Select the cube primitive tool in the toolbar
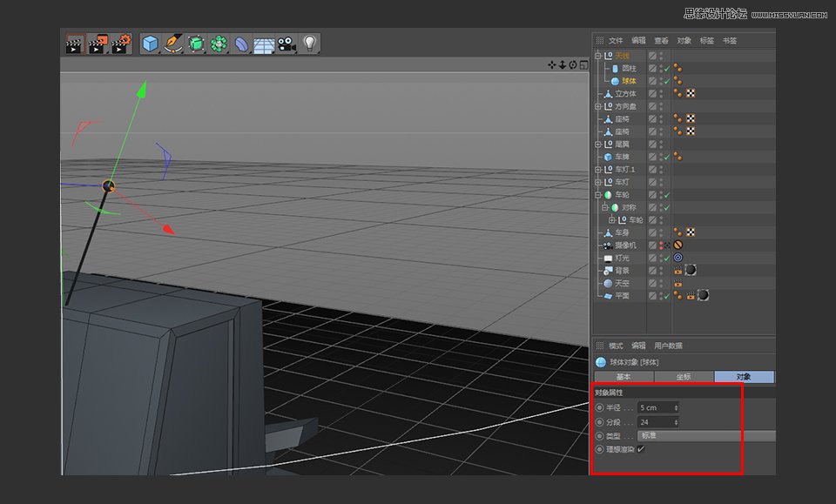Viewport: 836px width, 504px height. click(x=149, y=43)
